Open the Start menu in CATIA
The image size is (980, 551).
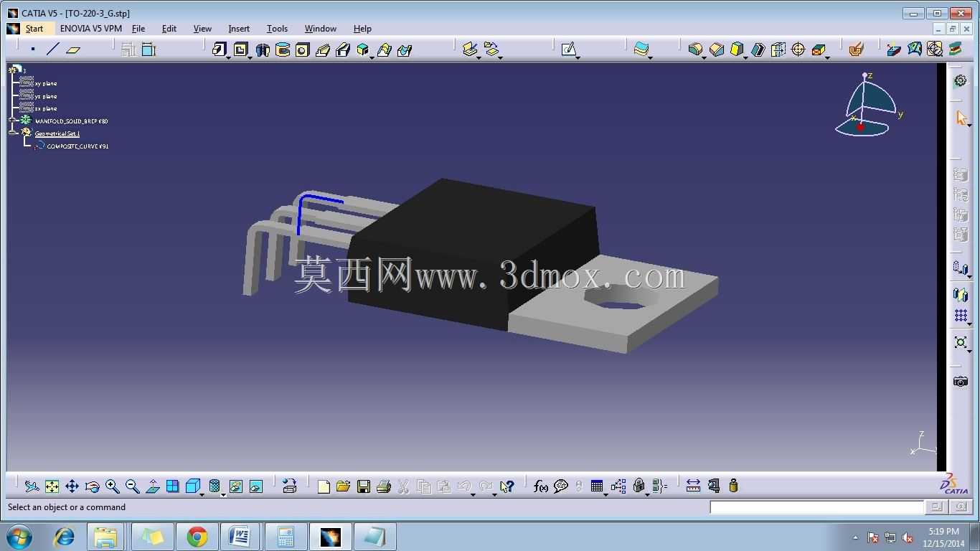point(34,29)
